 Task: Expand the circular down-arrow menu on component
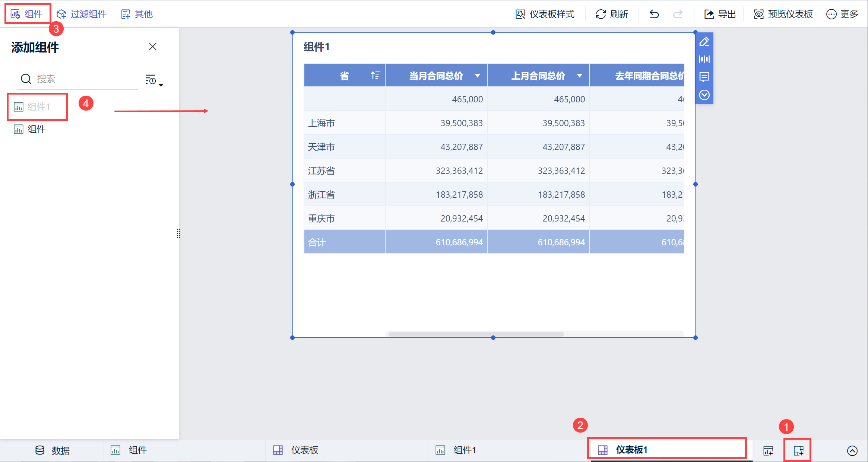[x=704, y=95]
